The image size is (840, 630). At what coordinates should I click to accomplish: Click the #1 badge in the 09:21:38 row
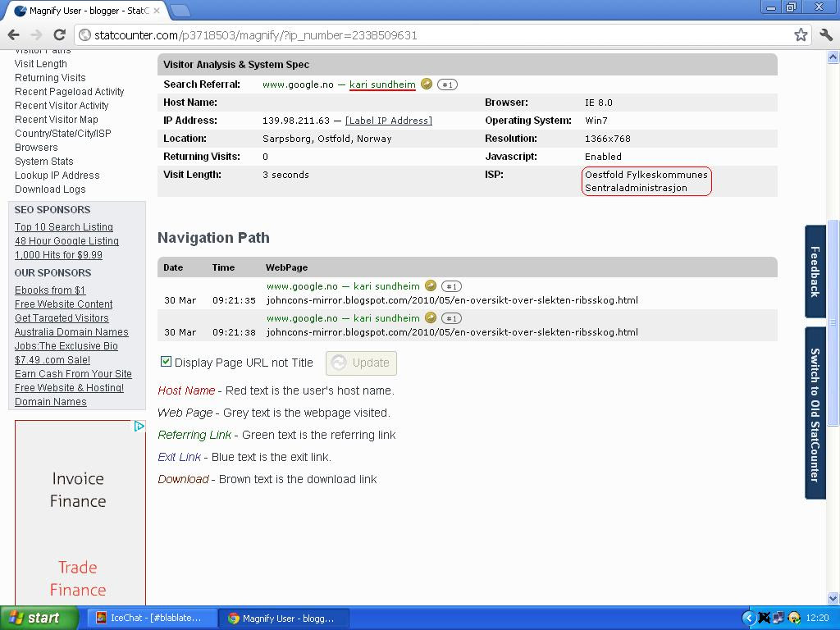(451, 319)
